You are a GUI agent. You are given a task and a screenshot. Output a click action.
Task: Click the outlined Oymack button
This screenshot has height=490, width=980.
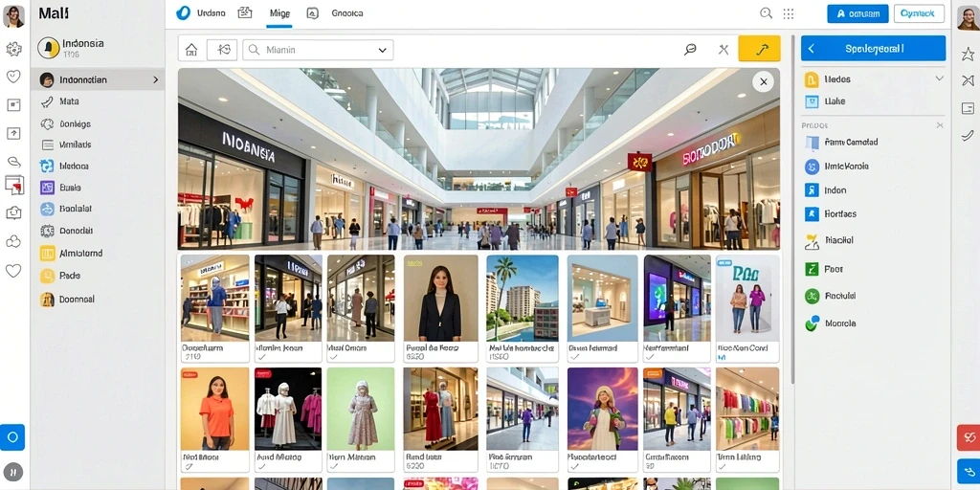point(918,13)
